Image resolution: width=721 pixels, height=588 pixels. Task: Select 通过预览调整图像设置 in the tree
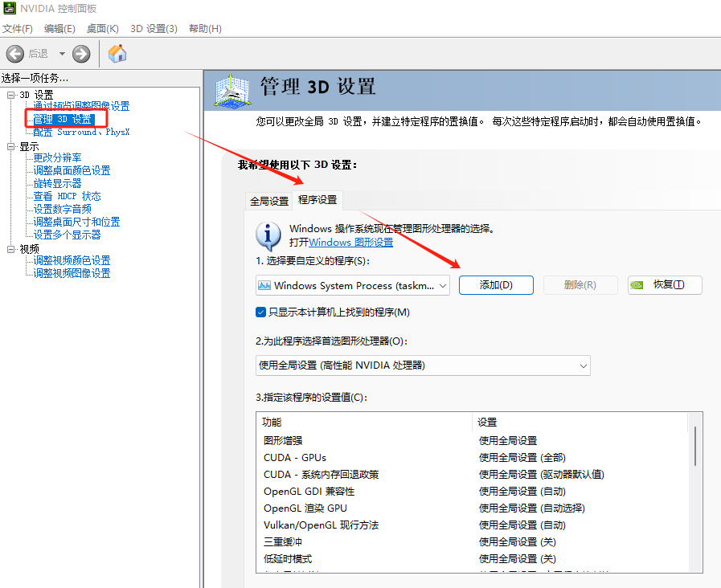click(81, 106)
